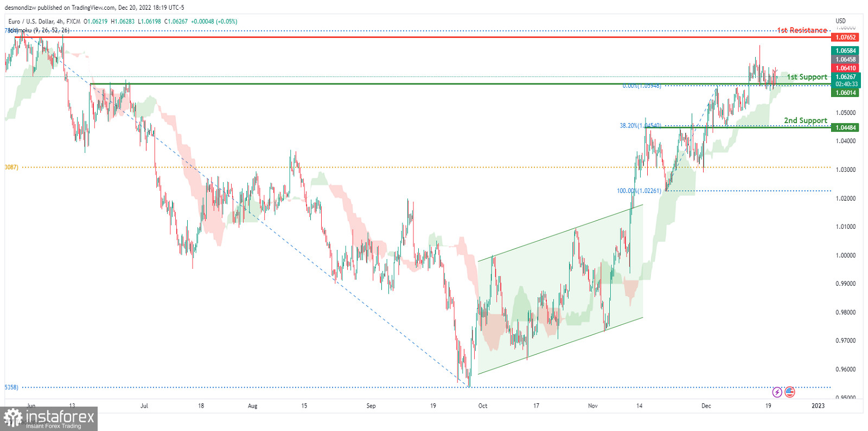This screenshot has height=431, width=868.
Task: Click the 100.00%(1.02261) Fibonacci level label
Action: coord(639,191)
